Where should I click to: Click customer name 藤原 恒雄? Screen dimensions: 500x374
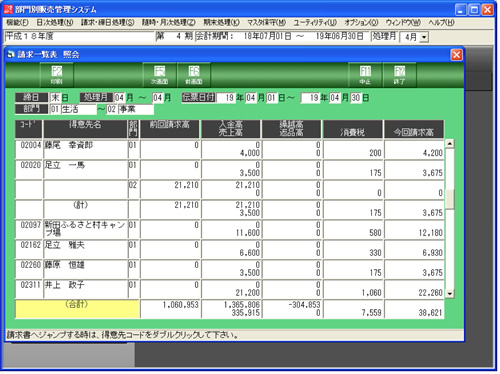pyautogui.click(x=65, y=265)
